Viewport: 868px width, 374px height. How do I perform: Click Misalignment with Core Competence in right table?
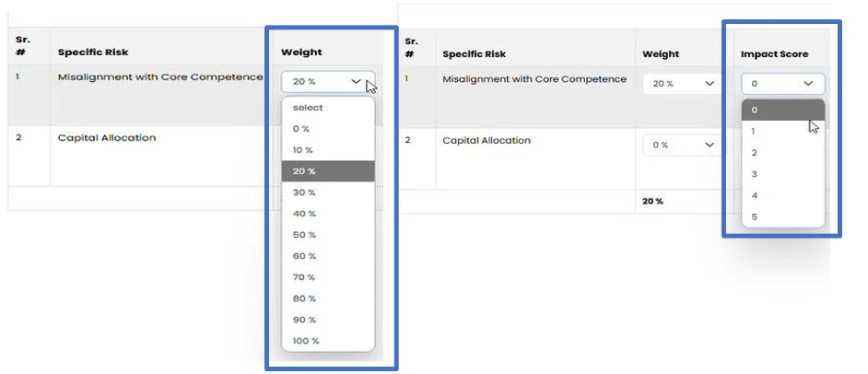tap(534, 79)
